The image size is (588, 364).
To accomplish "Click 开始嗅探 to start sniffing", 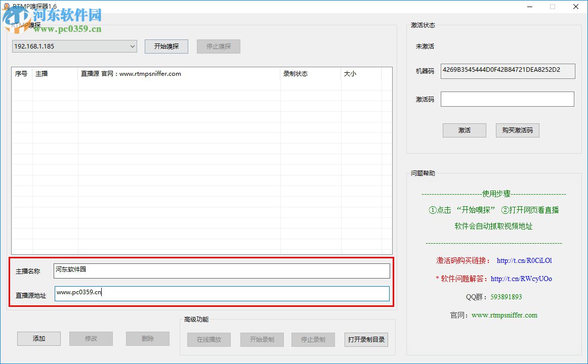I will point(166,46).
